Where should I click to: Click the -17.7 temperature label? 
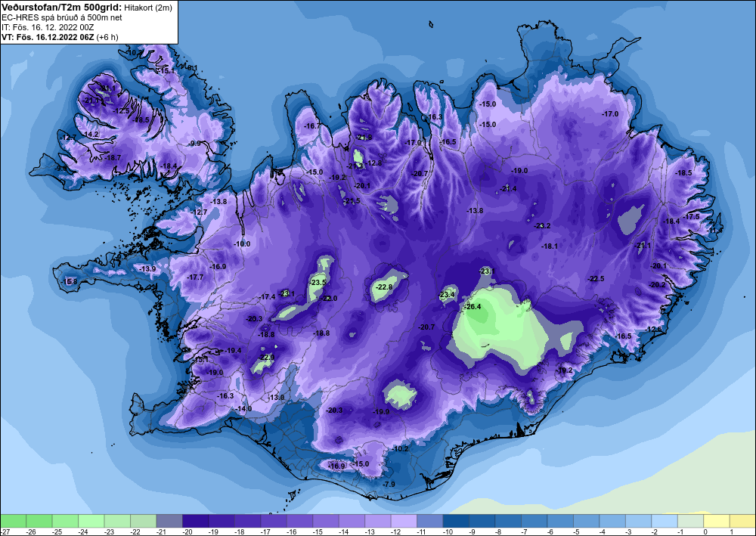point(195,277)
